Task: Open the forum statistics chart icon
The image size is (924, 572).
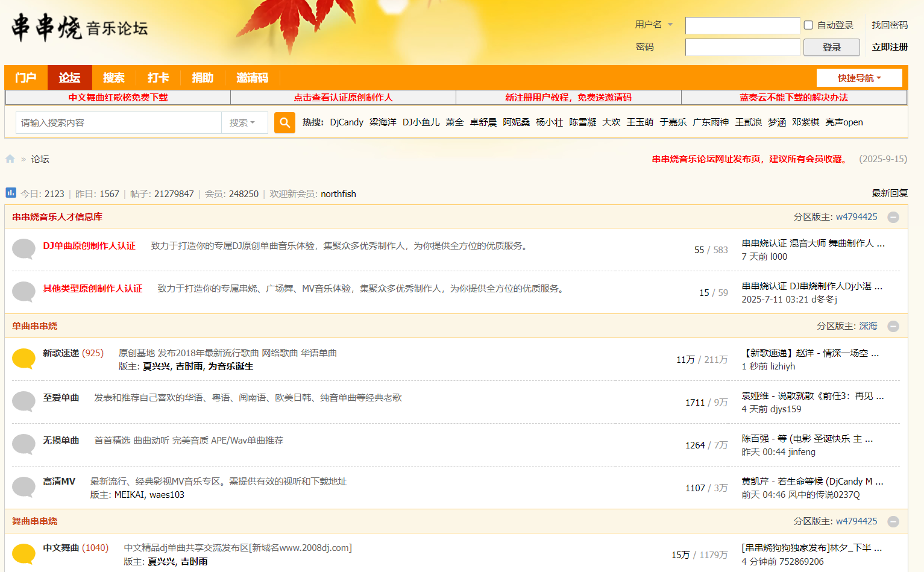Action: click(x=11, y=193)
